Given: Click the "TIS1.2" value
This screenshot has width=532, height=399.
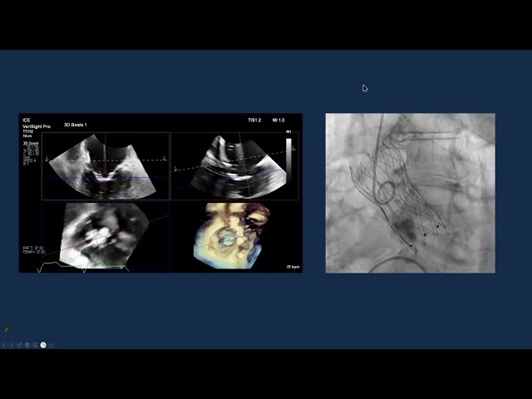Looking at the screenshot, I should click(x=254, y=120).
